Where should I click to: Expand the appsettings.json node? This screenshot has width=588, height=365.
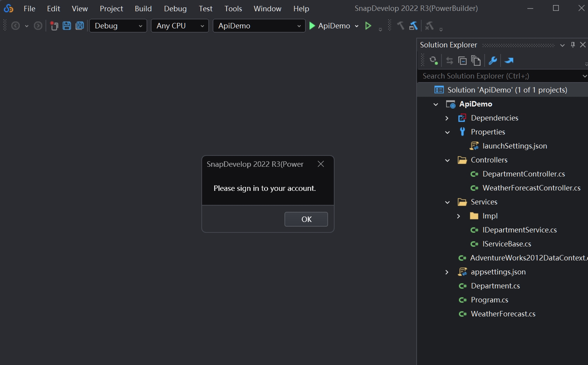point(447,272)
